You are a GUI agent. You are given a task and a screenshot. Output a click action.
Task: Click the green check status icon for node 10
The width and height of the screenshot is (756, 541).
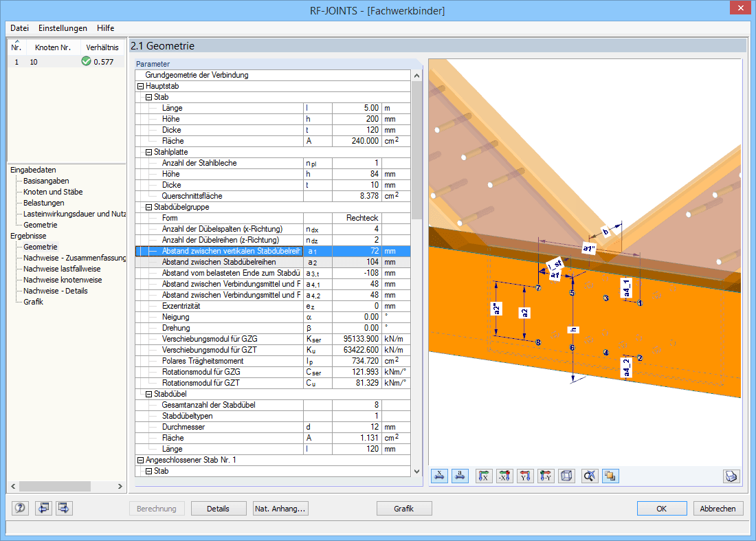(87, 61)
